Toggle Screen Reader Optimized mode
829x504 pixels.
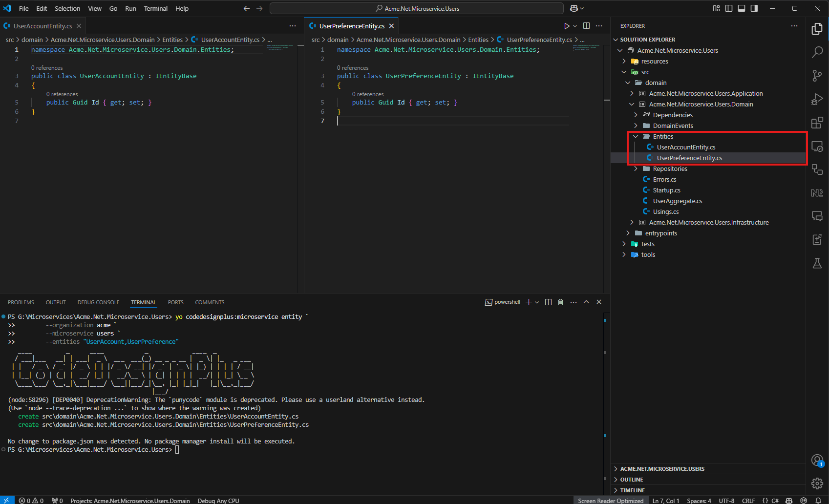[611, 501]
